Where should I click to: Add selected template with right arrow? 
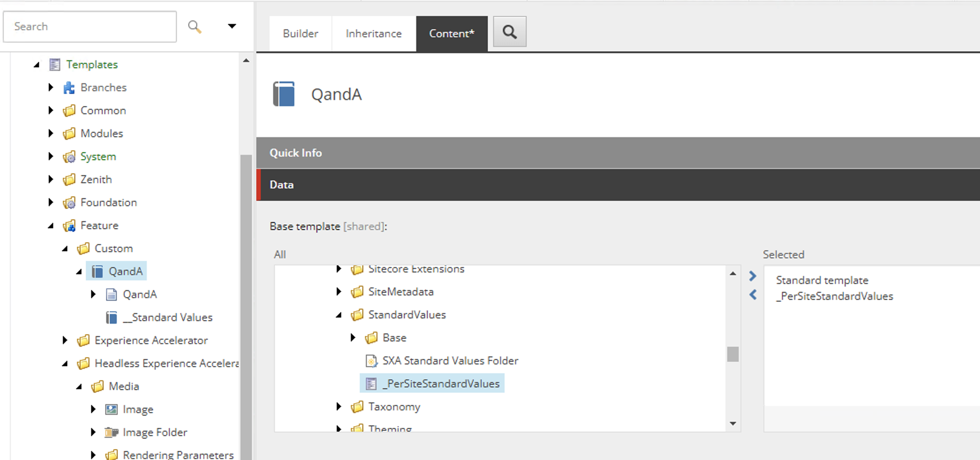tap(753, 276)
